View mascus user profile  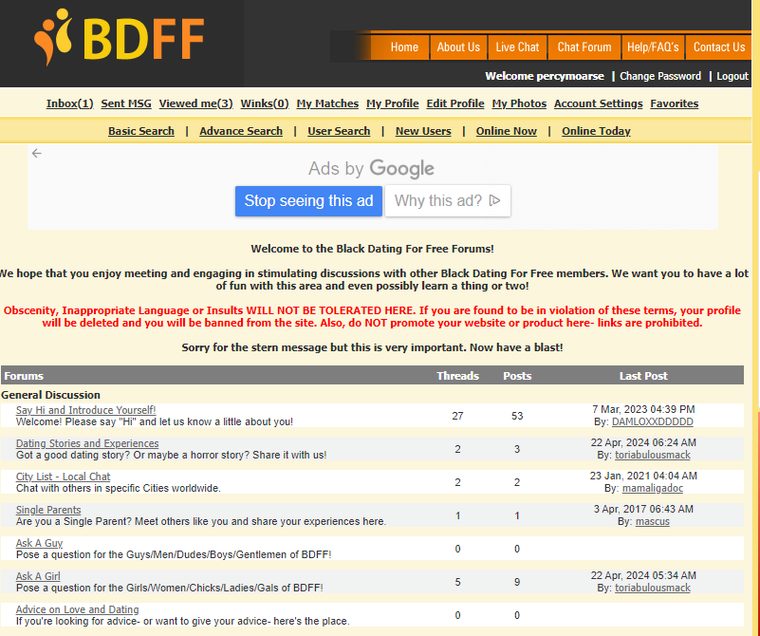(x=652, y=522)
